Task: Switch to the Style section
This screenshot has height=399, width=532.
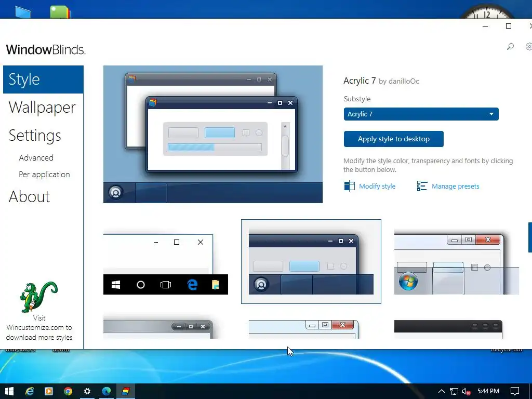Action: [x=44, y=79]
